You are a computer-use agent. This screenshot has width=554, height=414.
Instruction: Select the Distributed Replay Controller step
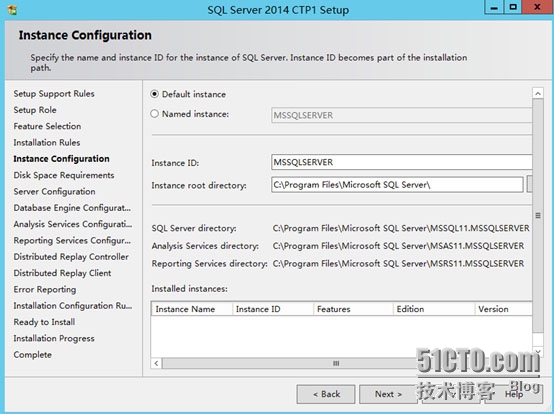coord(71,257)
